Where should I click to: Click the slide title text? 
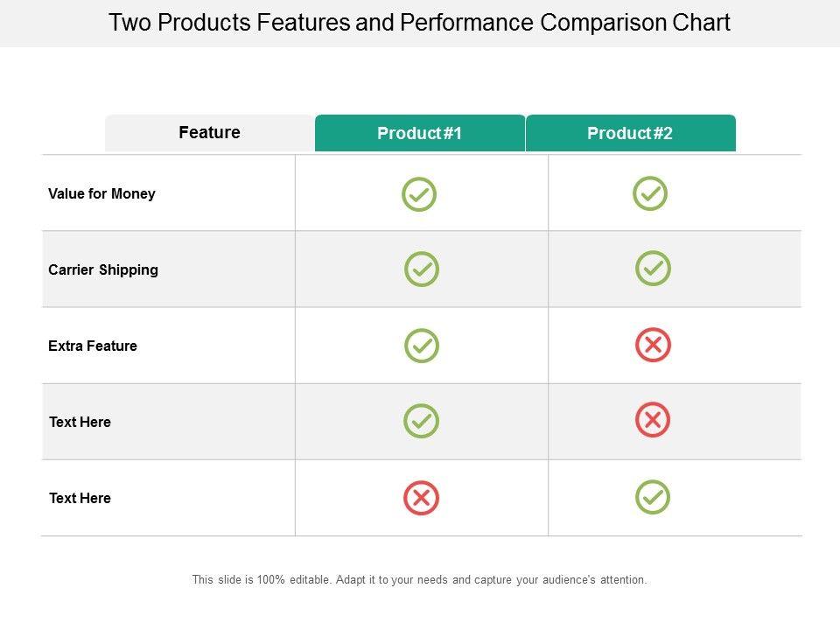coord(419,23)
